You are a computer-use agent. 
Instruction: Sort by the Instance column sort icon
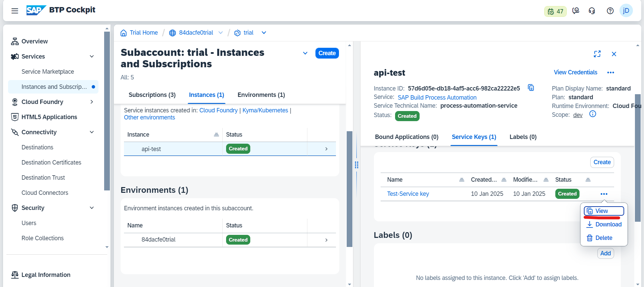[216, 135]
